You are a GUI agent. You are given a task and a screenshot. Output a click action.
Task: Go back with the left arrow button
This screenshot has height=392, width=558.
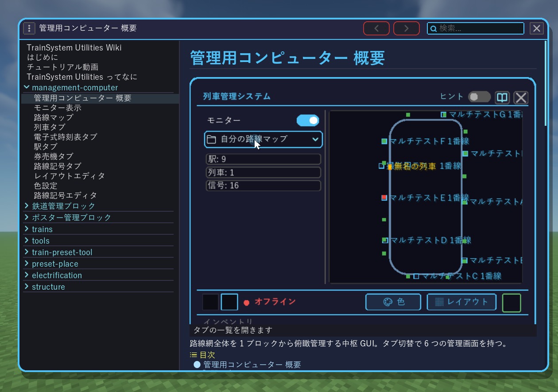376,28
